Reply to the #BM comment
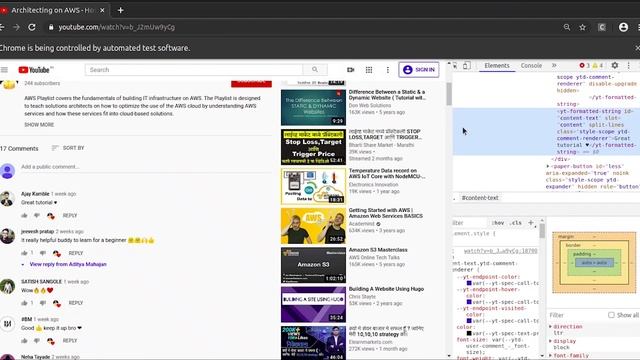 pos(70,340)
